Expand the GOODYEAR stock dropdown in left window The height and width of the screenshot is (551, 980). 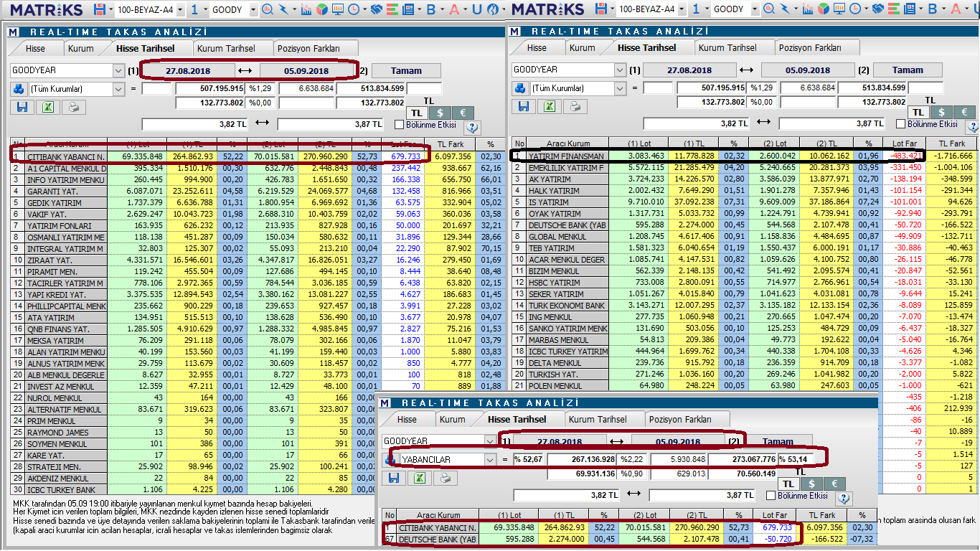[118, 70]
